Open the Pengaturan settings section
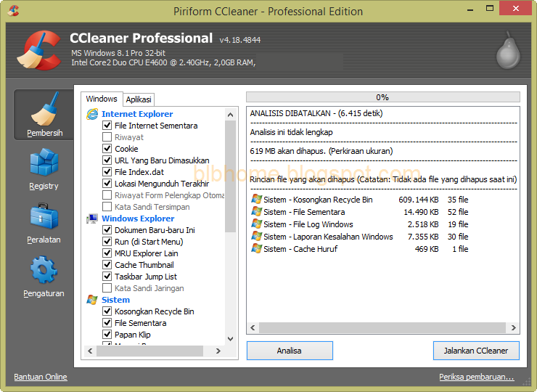Viewport: 537px width, 392px height. pos(44,277)
